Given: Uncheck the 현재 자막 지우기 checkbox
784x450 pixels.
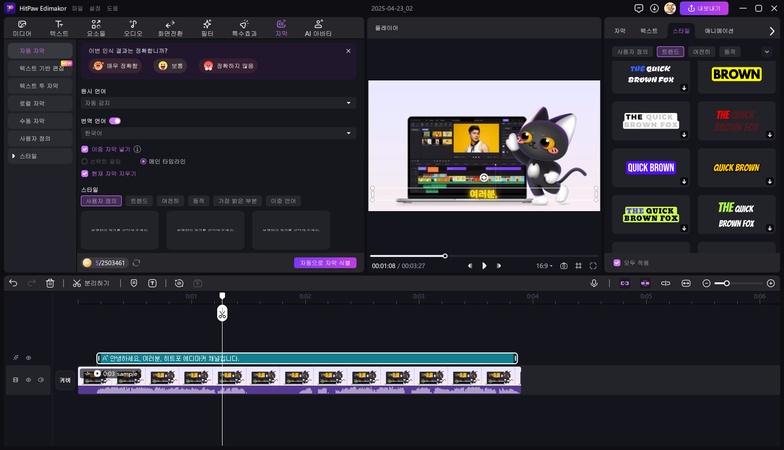Looking at the screenshot, I should pos(85,173).
